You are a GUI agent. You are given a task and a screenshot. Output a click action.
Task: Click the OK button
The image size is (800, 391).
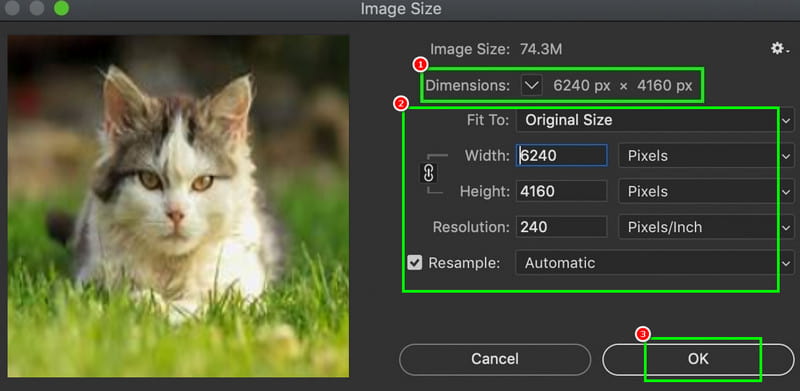click(x=698, y=359)
